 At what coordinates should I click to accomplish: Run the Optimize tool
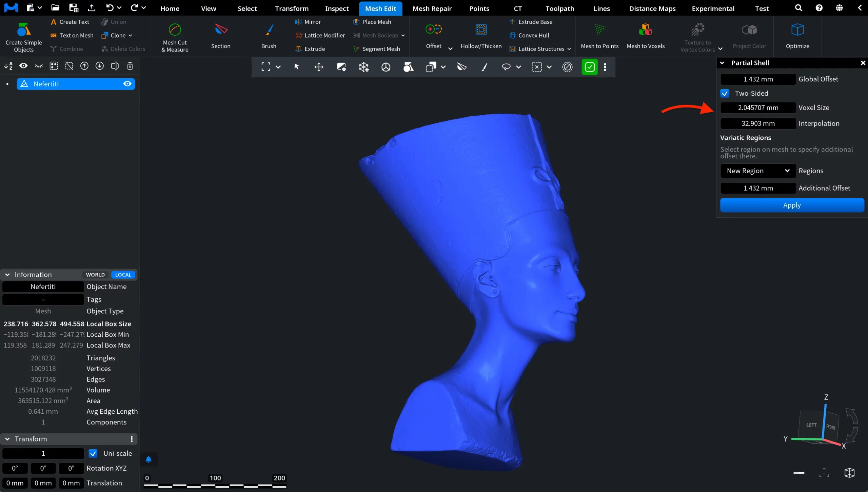[797, 37]
